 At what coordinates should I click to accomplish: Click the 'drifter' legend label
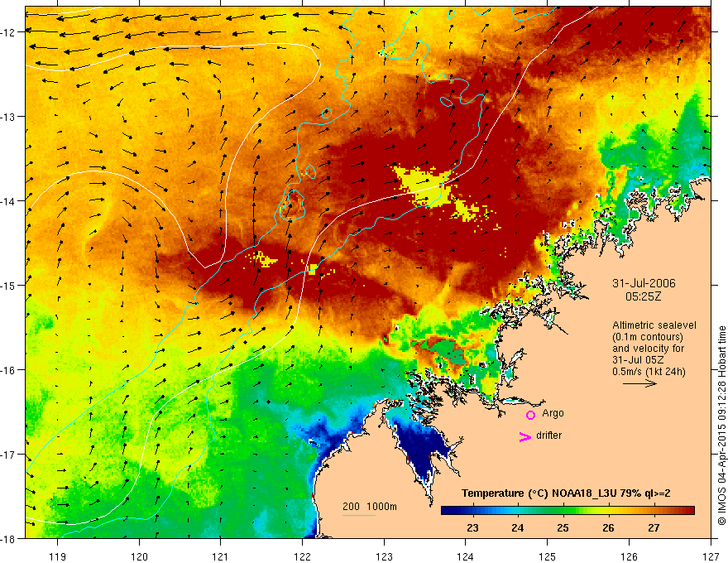pyautogui.click(x=548, y=435)
